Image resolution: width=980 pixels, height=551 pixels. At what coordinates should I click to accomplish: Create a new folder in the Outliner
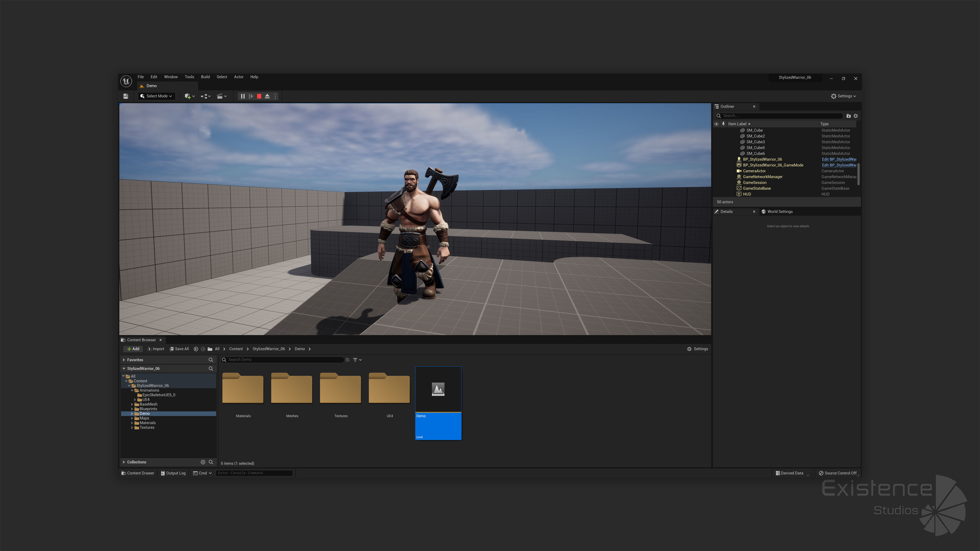[x=848, y=116]
